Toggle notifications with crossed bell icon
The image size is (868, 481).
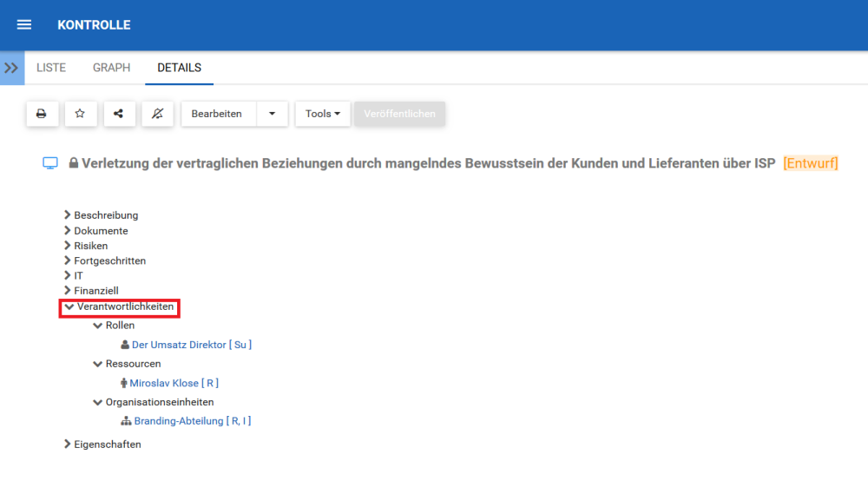click(158, 114)
